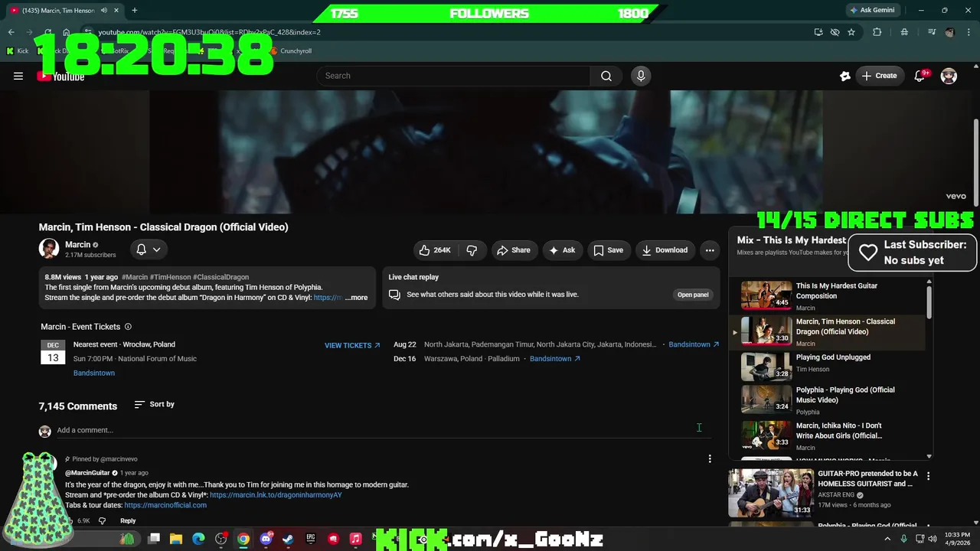Click the Event Tickets info icon
The width and height of the screenshot is (980, 551).
pyautogui.click(x=128, y=327)
